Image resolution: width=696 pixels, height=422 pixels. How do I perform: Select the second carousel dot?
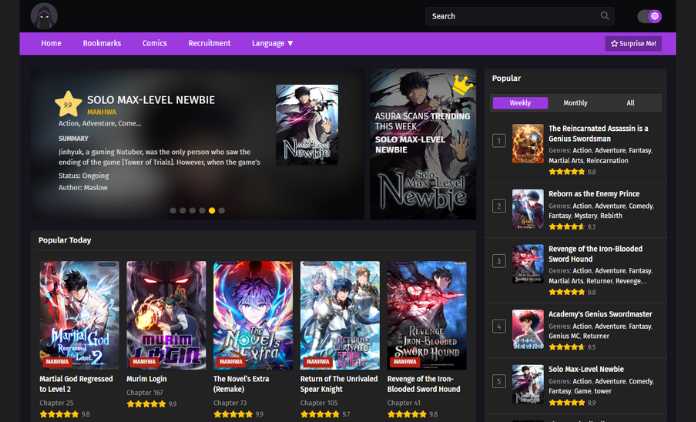tap(182, 211)
